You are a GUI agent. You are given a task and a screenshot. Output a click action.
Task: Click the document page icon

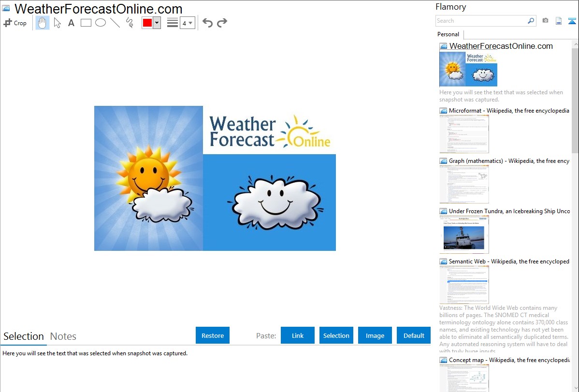(559, 21)
